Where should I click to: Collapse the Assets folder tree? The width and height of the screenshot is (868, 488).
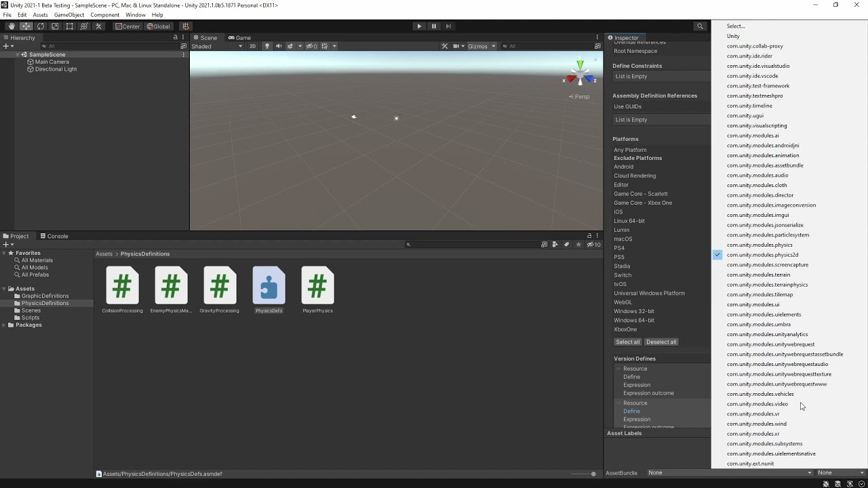(4, 289)
